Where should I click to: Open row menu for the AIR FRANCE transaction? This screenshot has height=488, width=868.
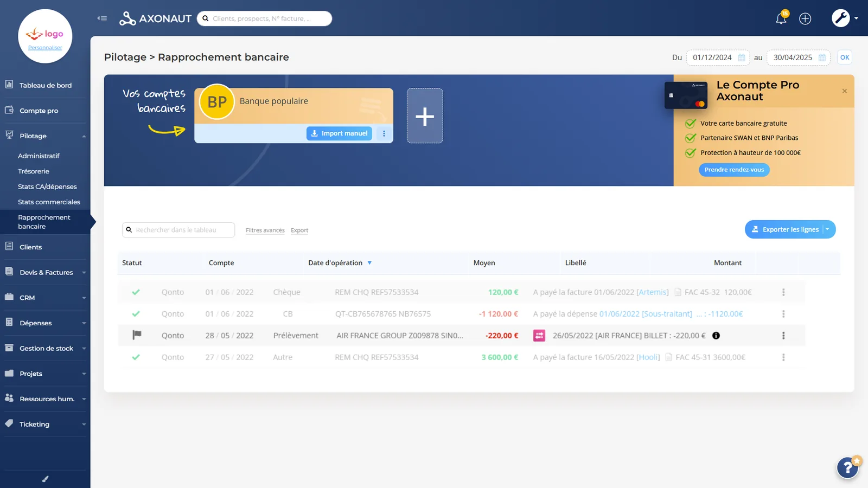click(x=783, y=336)
